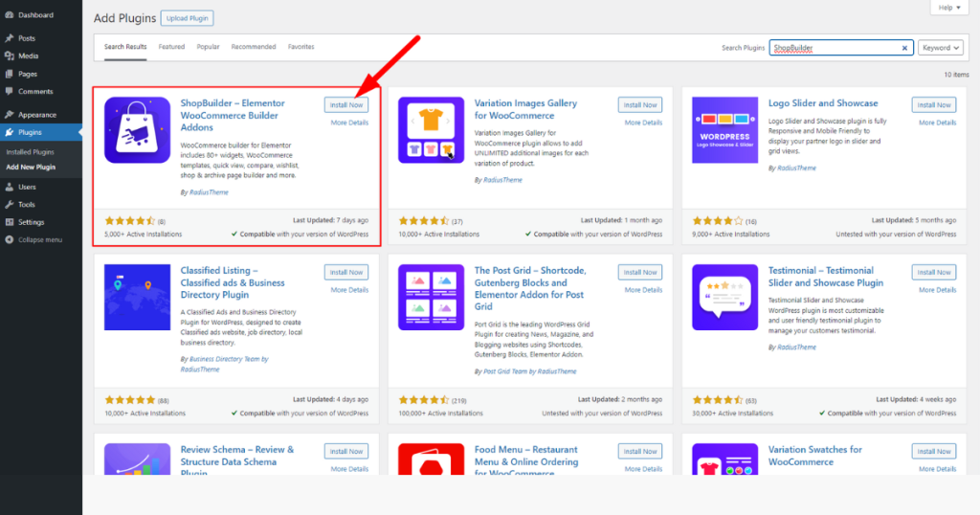
Task: Open Business Directory Team author link
Action: [225, 365]
